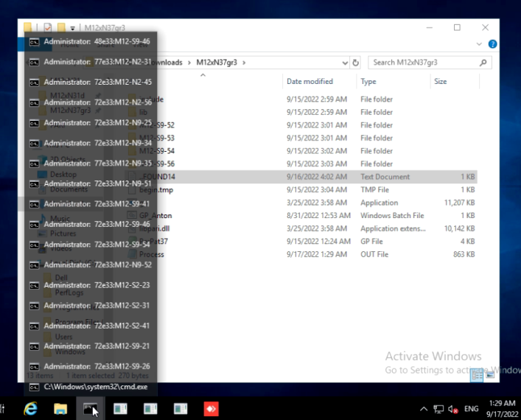Open Explorer help question mark icon
The image size is (521, 420).
pyautogui.click(x=492, y=44)
